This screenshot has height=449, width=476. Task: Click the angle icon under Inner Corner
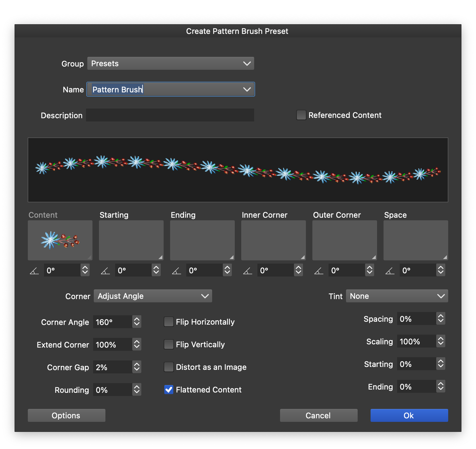[x=248, y=271]
